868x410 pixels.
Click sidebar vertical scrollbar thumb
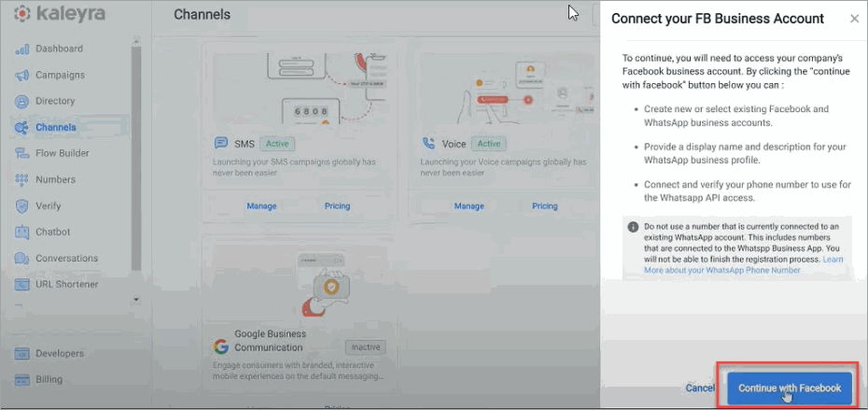coord(136,158)
